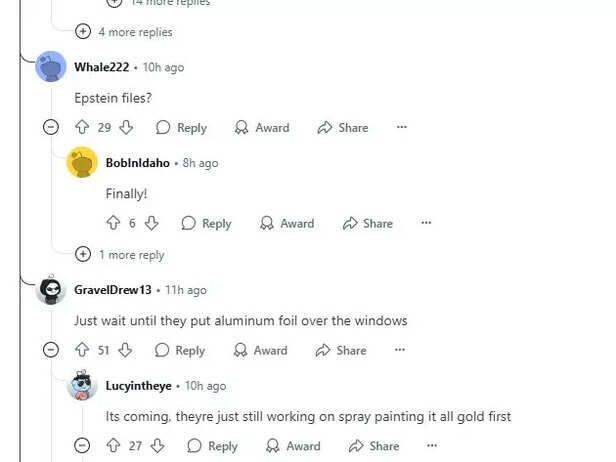Screen dimensions: 616x462
Task: Upvote Whale222's "Epstein files?" comment
Action: pos(82,127)
